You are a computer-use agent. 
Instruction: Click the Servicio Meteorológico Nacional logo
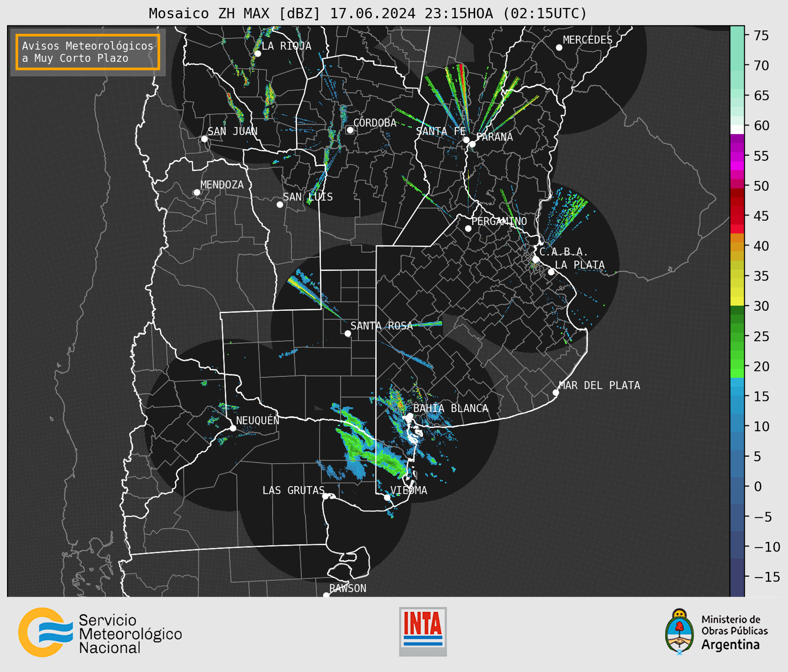100,632
